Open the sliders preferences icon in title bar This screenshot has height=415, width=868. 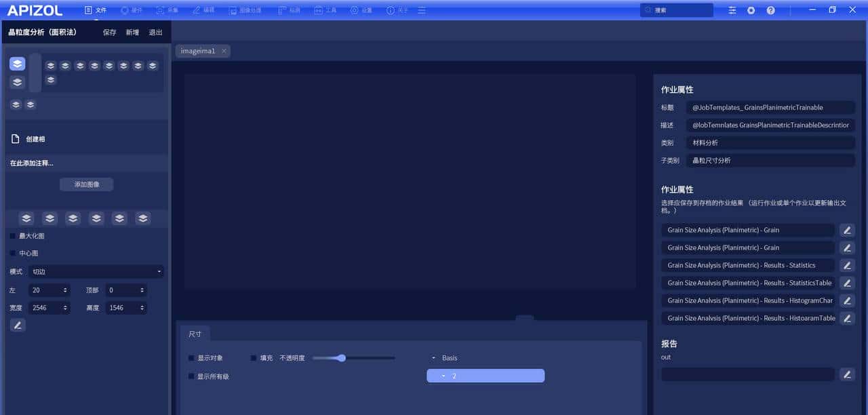coord(732,10)
